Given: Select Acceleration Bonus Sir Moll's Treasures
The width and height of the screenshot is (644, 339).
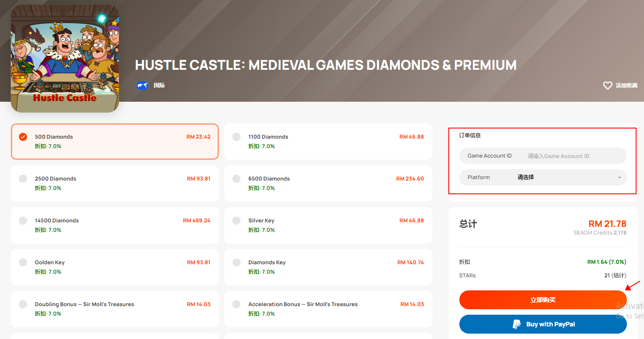Looking at the screenshot, I should pos(328,309).
